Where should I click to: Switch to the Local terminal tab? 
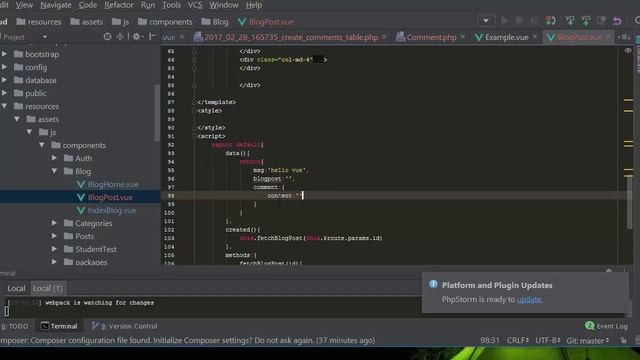(16, 288)
